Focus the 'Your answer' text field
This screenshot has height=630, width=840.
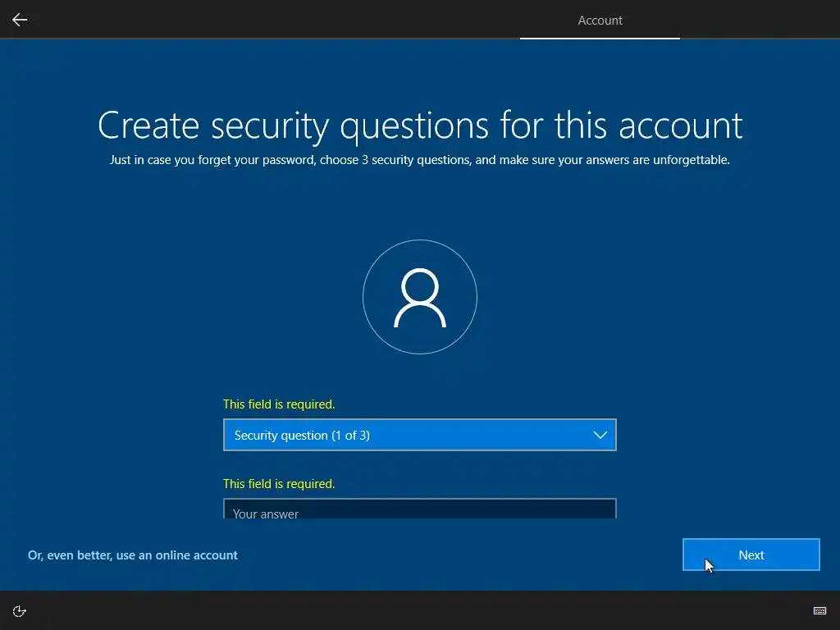tap(419, 509)
